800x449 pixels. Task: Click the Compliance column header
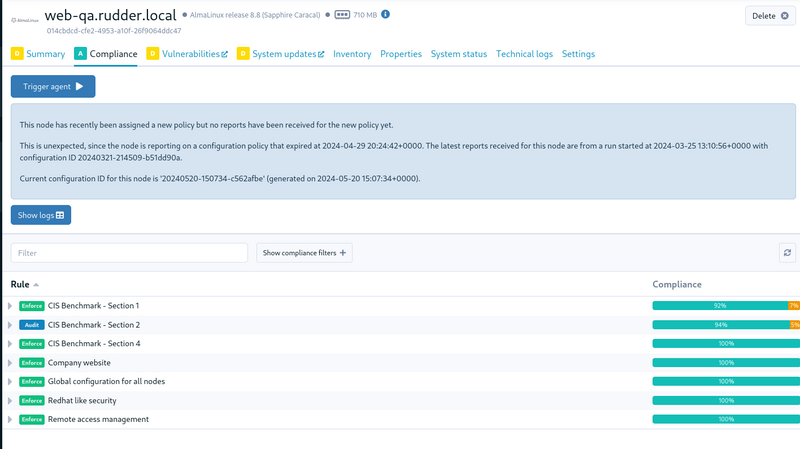pyautogui.click(x=677, y=284)
